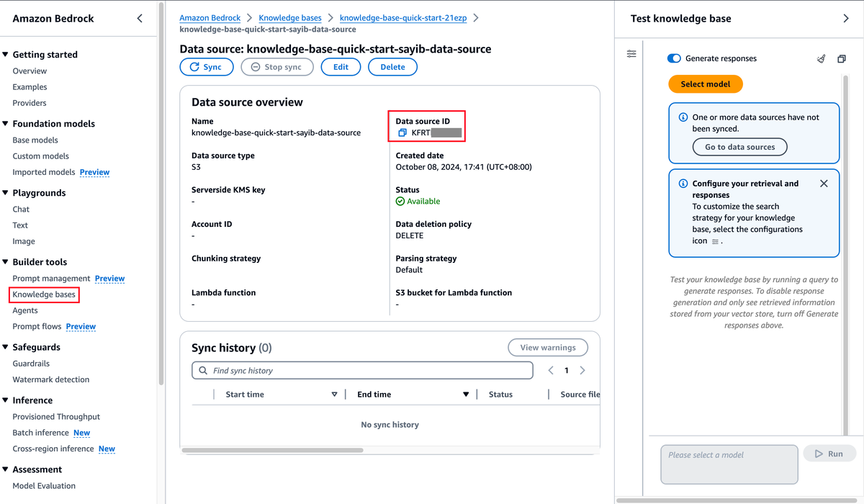Go to previous sync history page
The image size is (864, 504).
551,371
